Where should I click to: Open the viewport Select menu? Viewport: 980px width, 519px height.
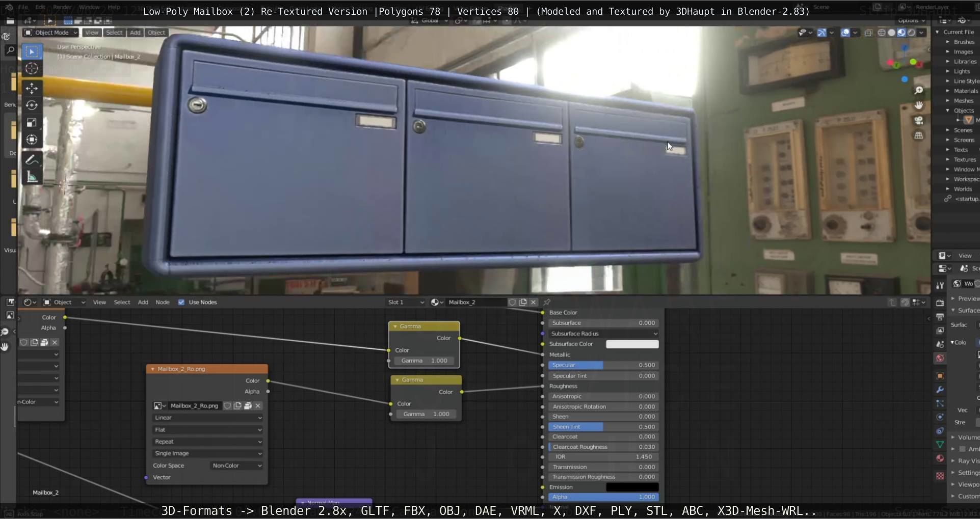pyautogui.click(x=114, y=33)
